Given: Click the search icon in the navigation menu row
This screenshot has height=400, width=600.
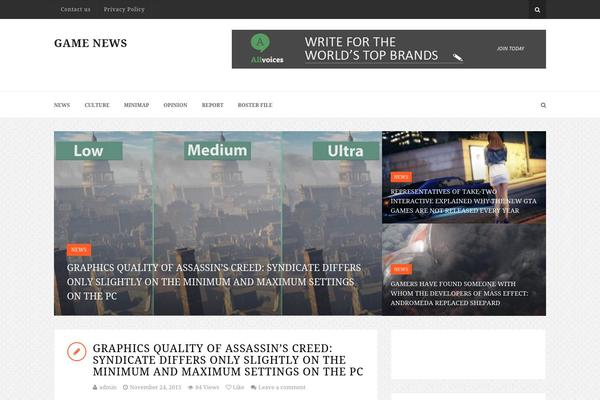Looking at the screenshot, I should pyautogui.click(x=543, y=105).
